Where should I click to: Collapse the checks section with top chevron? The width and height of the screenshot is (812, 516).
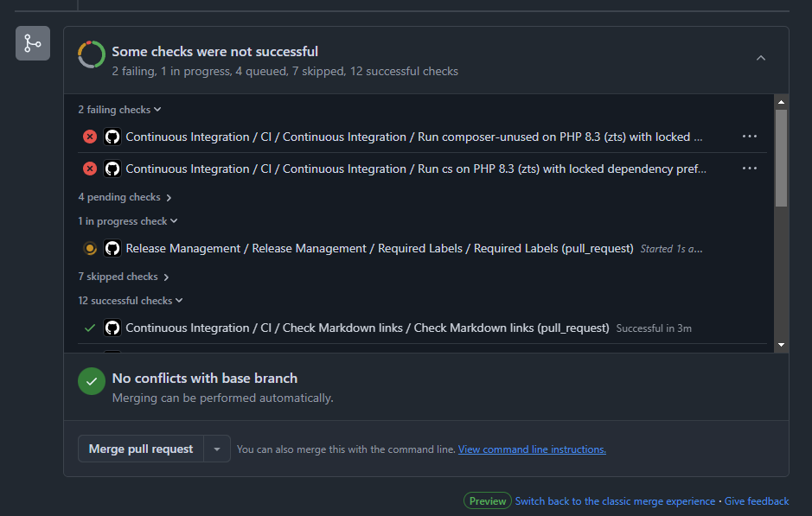(761, 58)
